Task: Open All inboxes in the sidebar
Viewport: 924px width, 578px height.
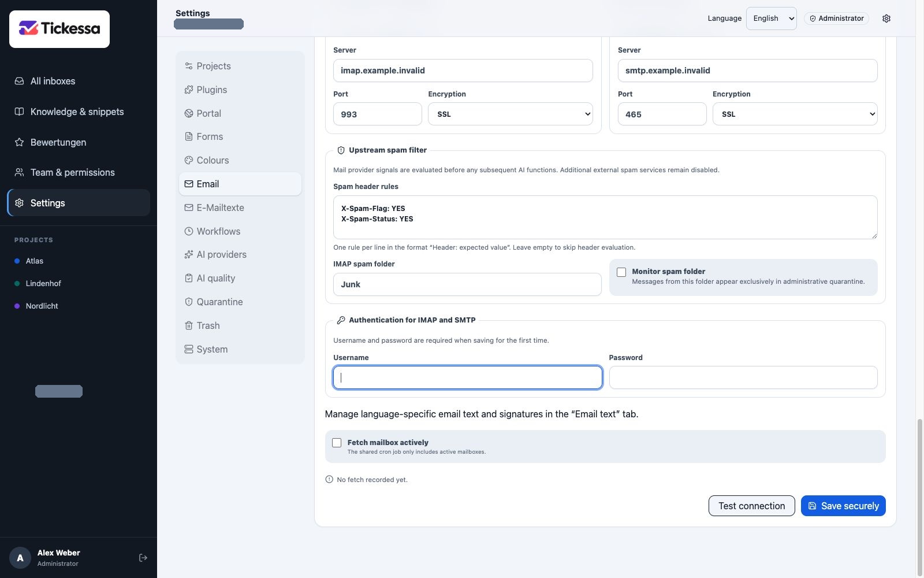Action: pos(79,81)
